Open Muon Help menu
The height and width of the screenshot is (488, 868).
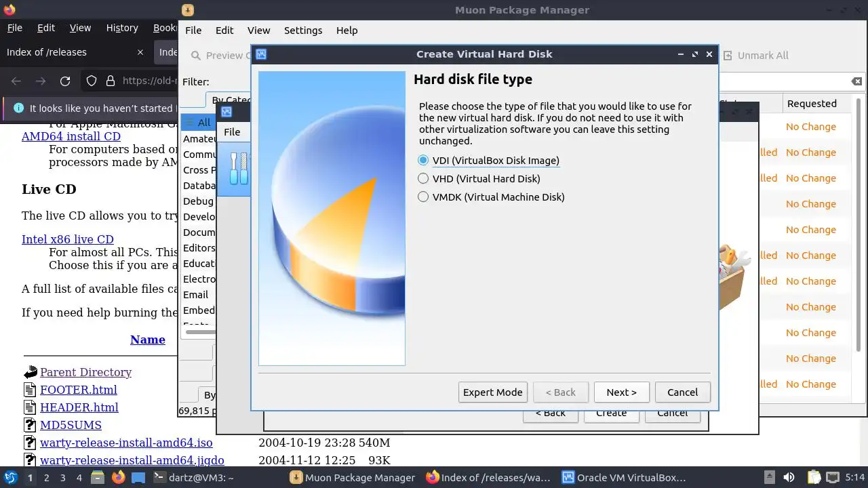(347, 30)
